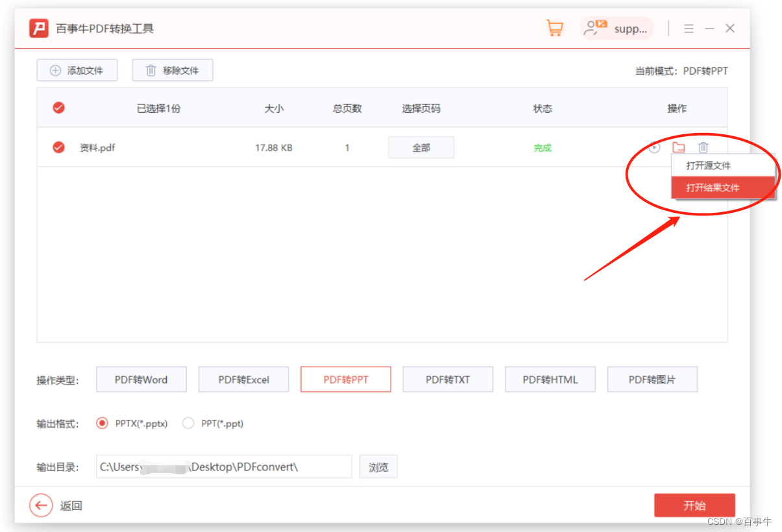Viewport: 782px width, 532px height.
Task: Choose 打开结果文件 from the popup menu
Action: [x=723, y=187]
